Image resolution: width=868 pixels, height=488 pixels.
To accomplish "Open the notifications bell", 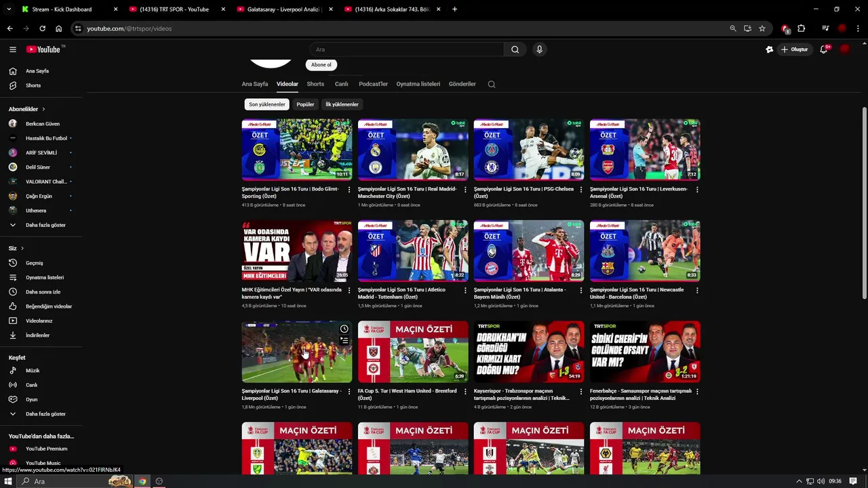I will [824, 49].
